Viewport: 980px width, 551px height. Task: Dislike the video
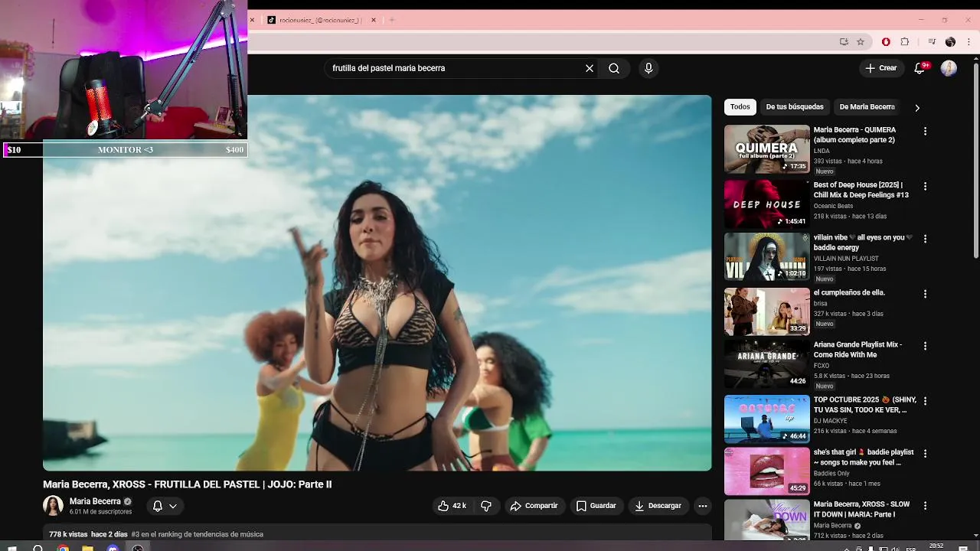tap(486, 506)
